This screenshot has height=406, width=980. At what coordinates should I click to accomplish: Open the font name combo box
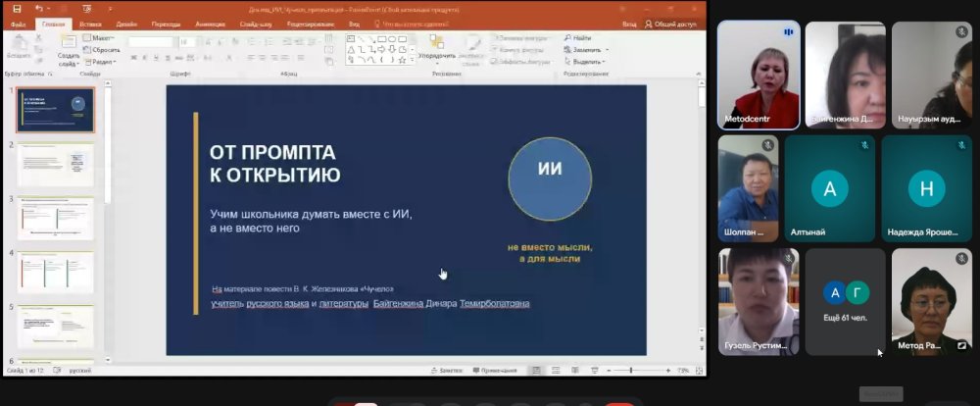[x=152, y=41]
